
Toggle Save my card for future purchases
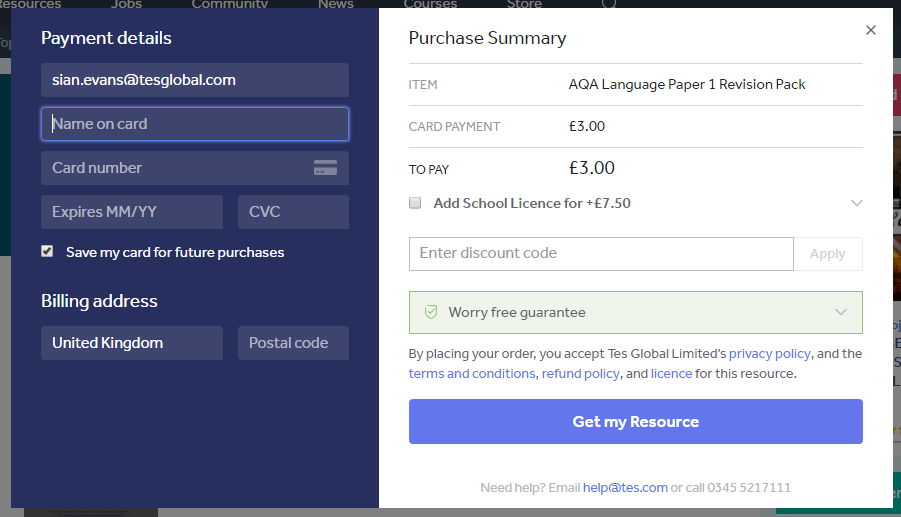[x=47, y=252]
